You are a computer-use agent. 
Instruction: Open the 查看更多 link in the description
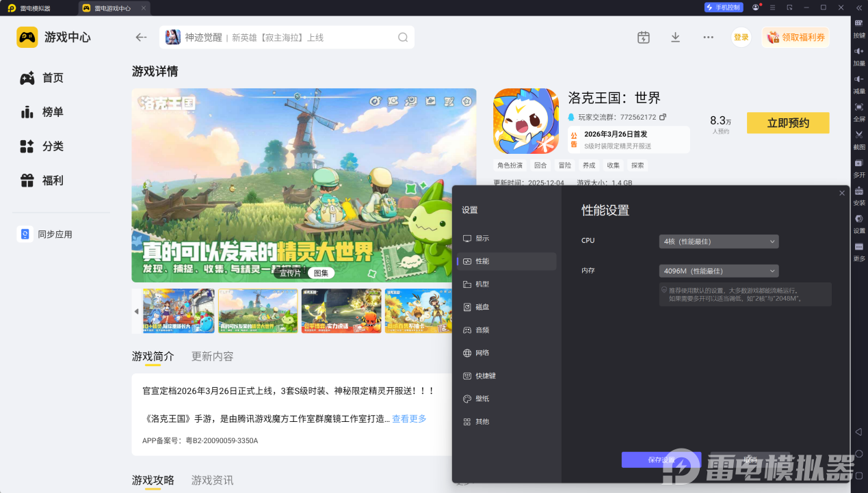[409, 418]
